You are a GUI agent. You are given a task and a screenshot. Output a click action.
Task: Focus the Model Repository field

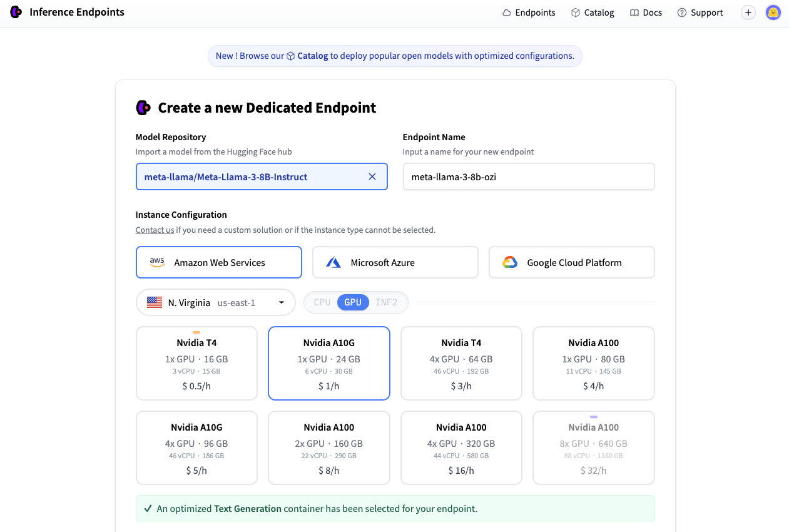point(262,176)
